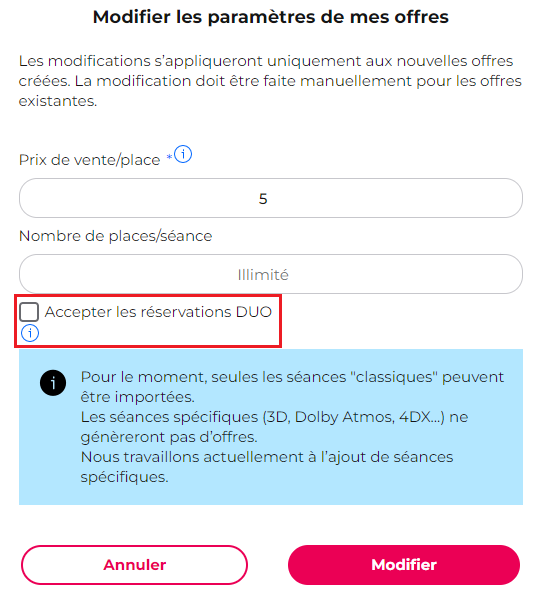Click the dialog title Modifier les paramètres de mes offres
This screenshot has width=541, height=595.
[271, 17]
